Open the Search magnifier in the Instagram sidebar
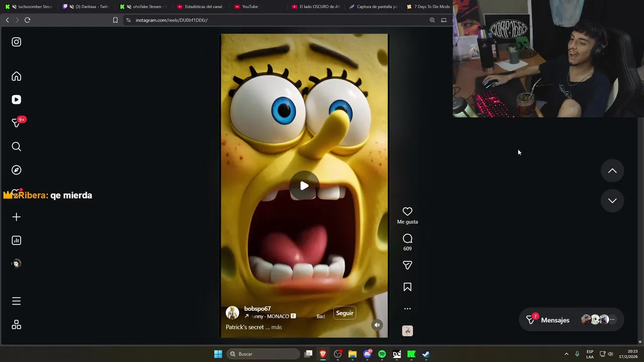This screenshot has width=644, height=362. point(17,146)
